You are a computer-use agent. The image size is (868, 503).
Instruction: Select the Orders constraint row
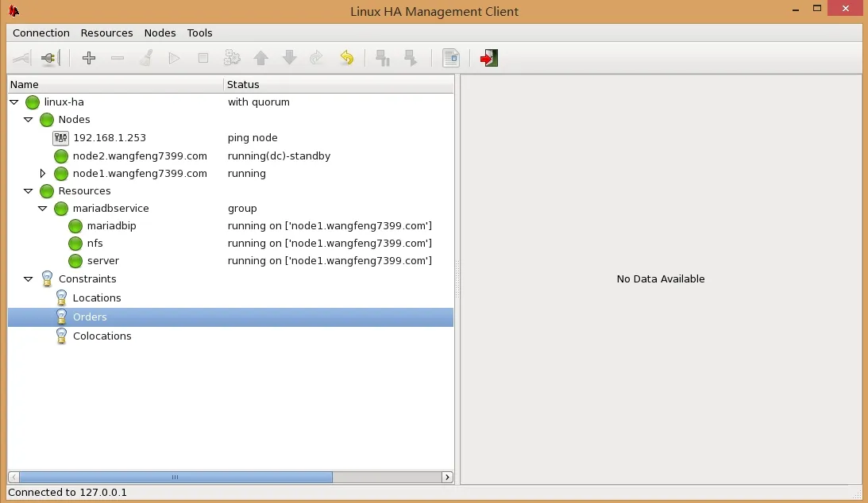click(230, 317)
